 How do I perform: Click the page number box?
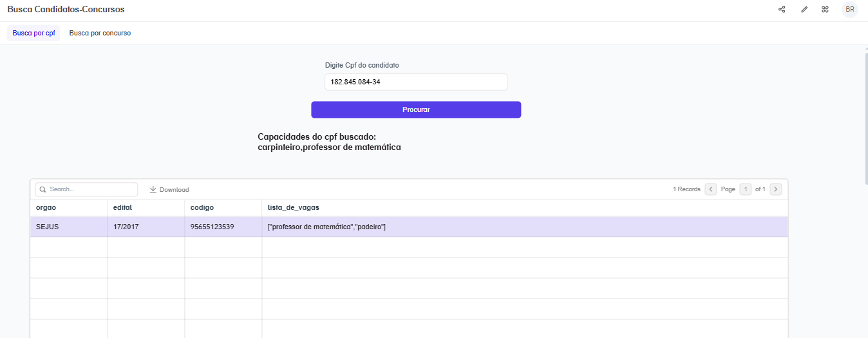click(746, 189)
